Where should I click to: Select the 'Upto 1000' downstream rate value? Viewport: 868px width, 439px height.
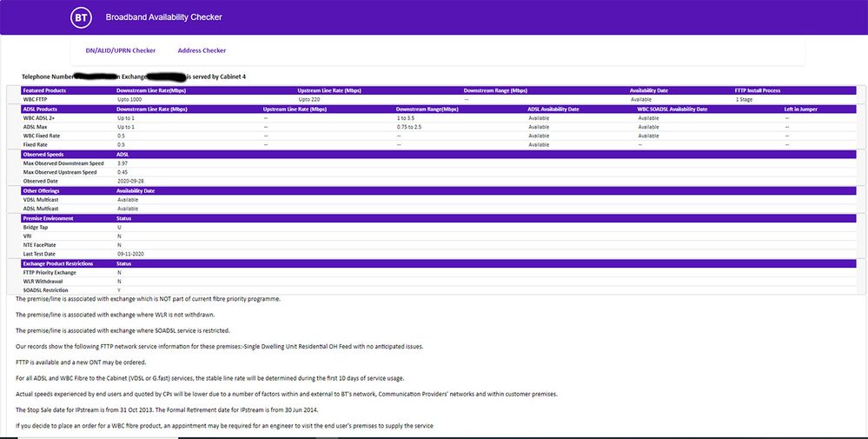point(129,100)
